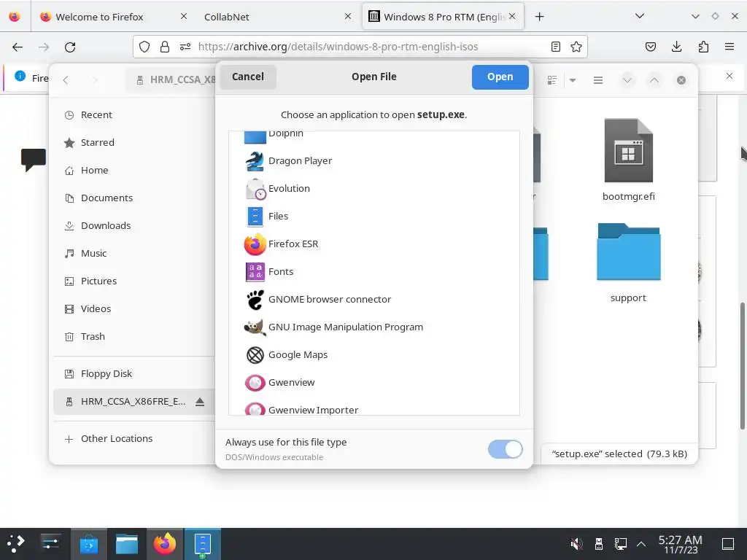Open the system settings icon in taskbar
The height and width of the screenshot is (560, 747).
tap(50, 543)
